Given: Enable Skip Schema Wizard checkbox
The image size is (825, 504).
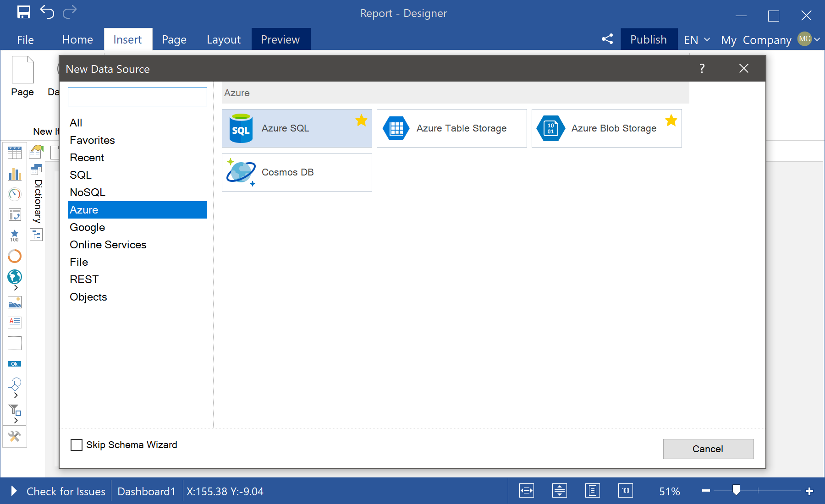Looking at the screenshot, I should pyautogui.click(x=77, y=445).
